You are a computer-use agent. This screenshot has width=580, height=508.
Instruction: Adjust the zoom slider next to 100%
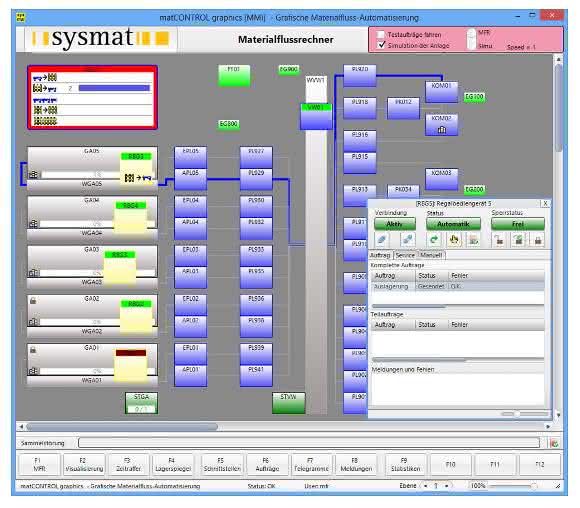pos(533,486)
